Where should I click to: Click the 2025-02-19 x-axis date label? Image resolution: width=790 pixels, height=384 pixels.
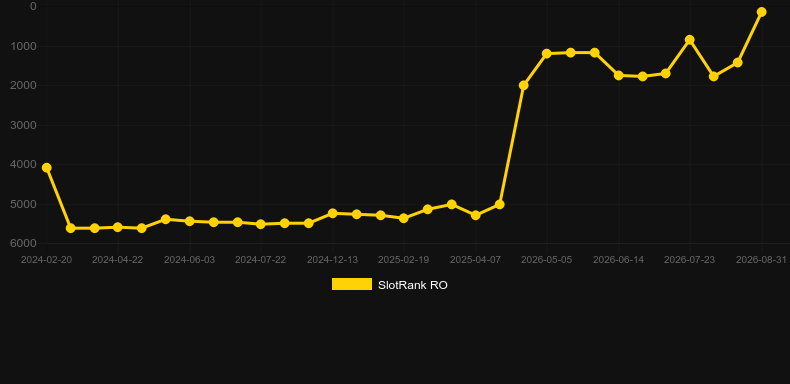tap(404, 260)
